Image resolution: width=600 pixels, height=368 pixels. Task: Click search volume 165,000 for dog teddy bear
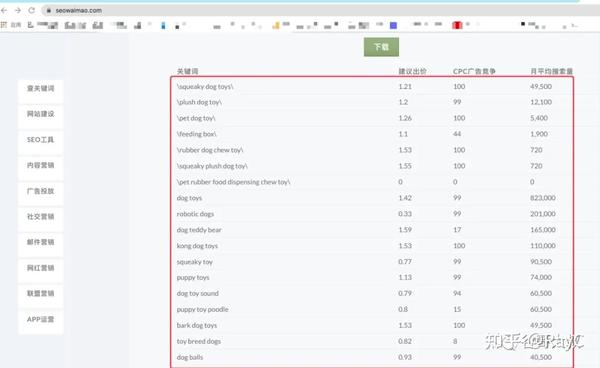[543, 230]
